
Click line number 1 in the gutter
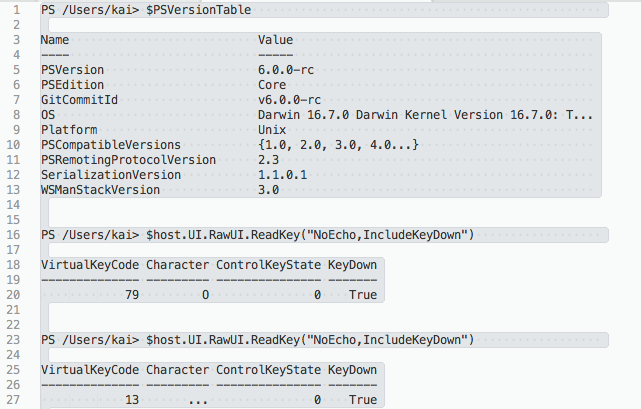click(x=16, y=9)
